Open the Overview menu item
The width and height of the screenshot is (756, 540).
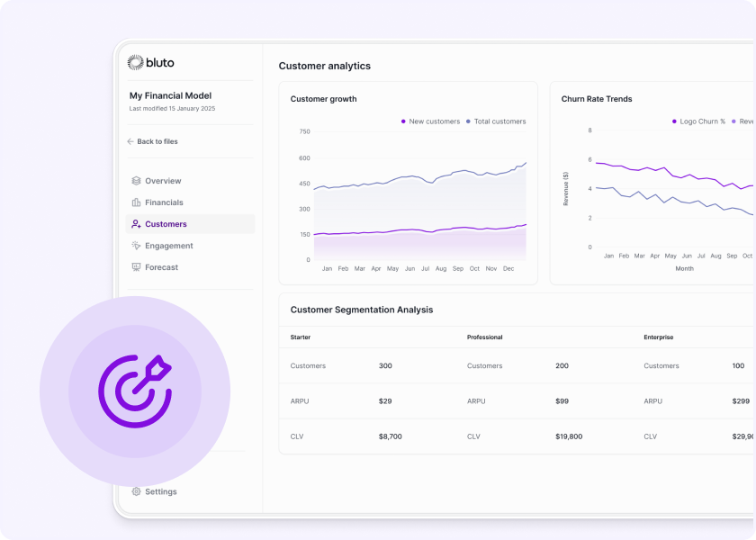pos(163,181)
